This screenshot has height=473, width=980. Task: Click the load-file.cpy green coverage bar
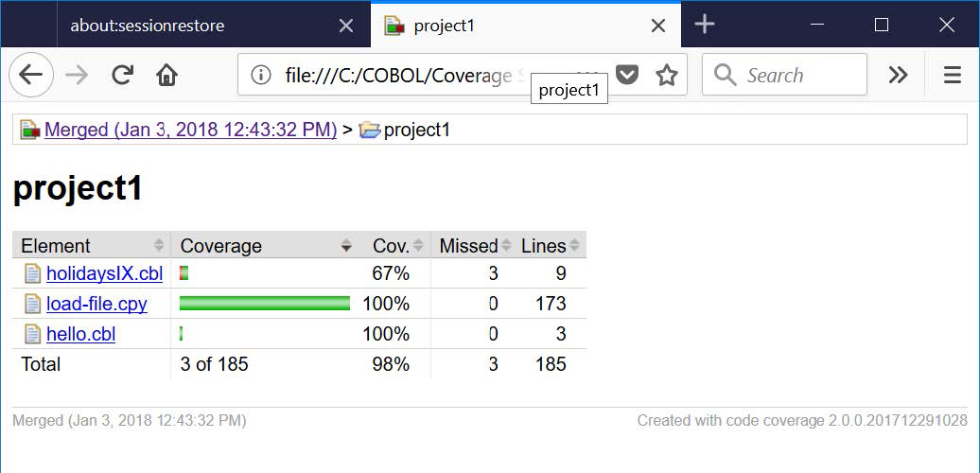click(265, 304)
